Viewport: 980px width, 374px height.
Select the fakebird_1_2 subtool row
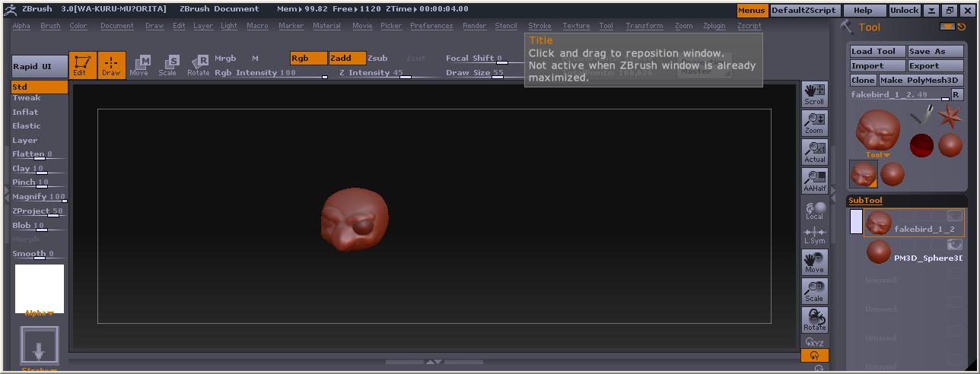(914, 223)
